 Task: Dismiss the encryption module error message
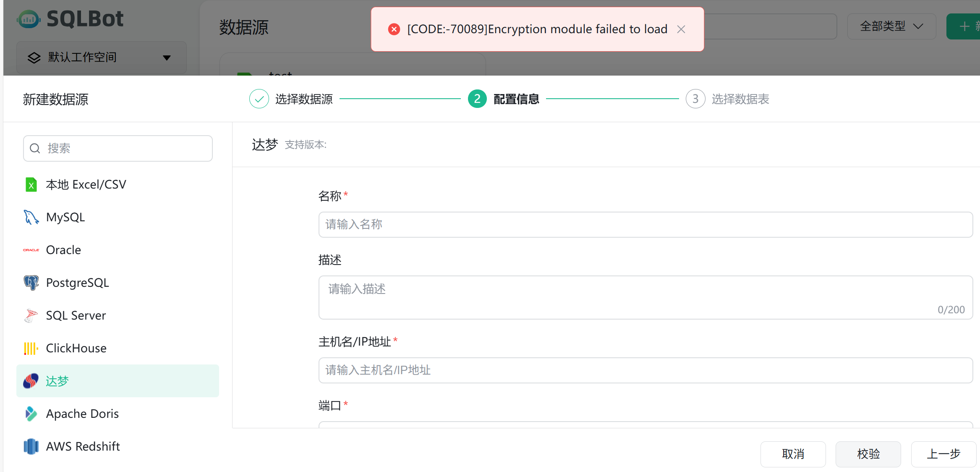click(681, 29)
